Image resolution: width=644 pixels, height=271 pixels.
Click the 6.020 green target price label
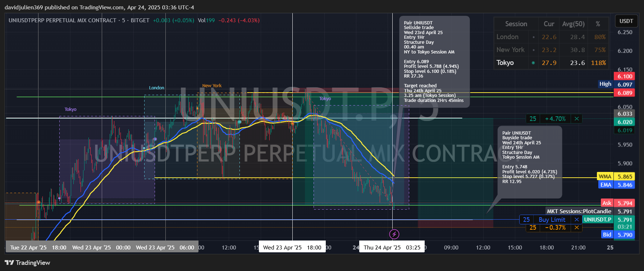click(x=625, y=122)
